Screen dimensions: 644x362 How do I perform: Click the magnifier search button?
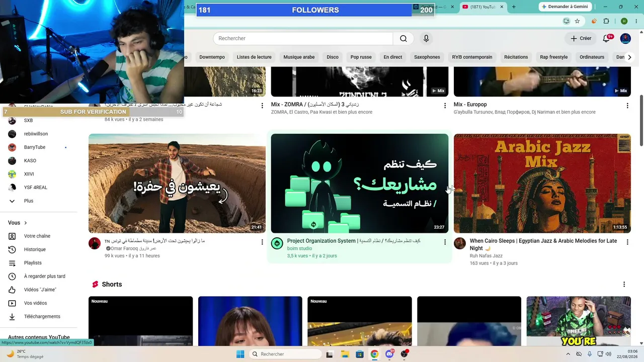(404, 39)
